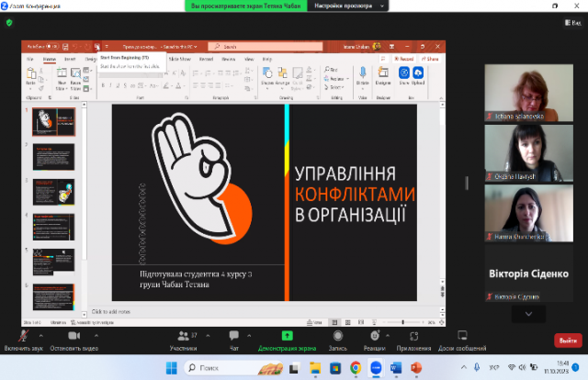
Task: Open the Zoom Chat panel
Action: [233, 336]
